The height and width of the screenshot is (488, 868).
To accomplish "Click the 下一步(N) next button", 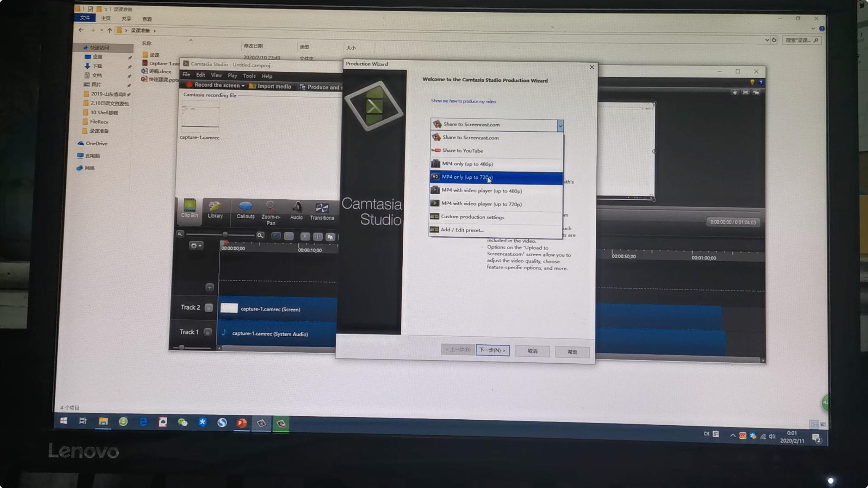I will coord(492,350).
